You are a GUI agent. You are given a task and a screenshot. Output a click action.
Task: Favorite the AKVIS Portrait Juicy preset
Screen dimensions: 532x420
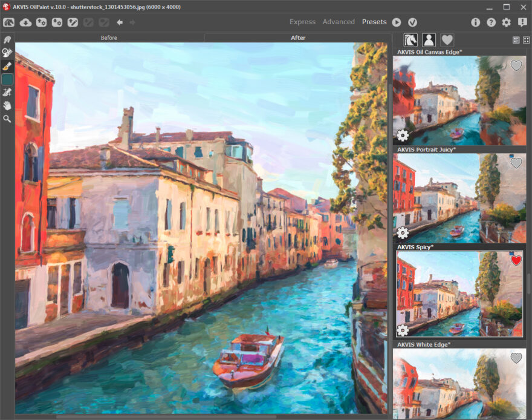pos(516,163)
